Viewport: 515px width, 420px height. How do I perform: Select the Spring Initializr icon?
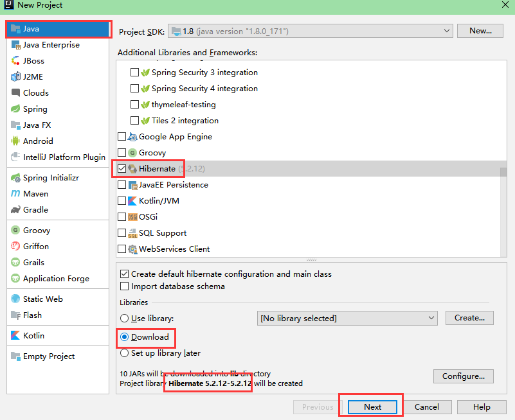click(x=15, y=178)
